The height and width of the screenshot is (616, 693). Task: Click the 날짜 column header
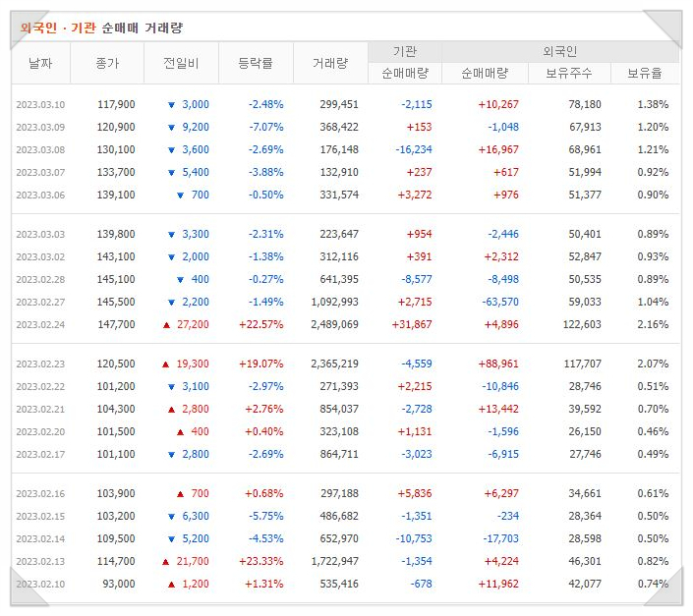(40, 63)
